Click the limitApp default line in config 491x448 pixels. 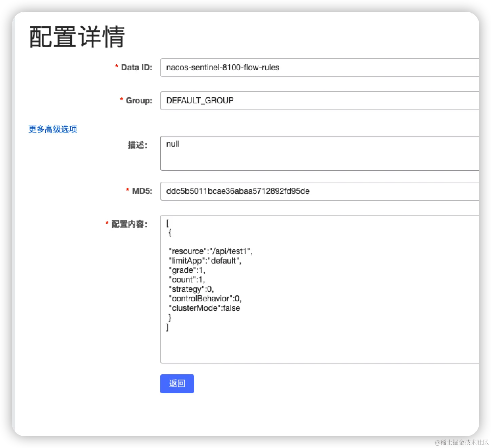coord(205,260)
